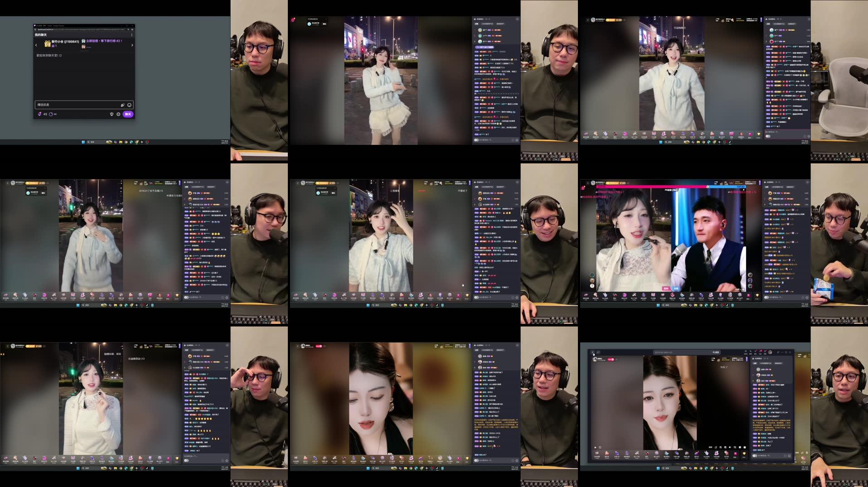Click the purple 聊天 send button

pos(129,114)
